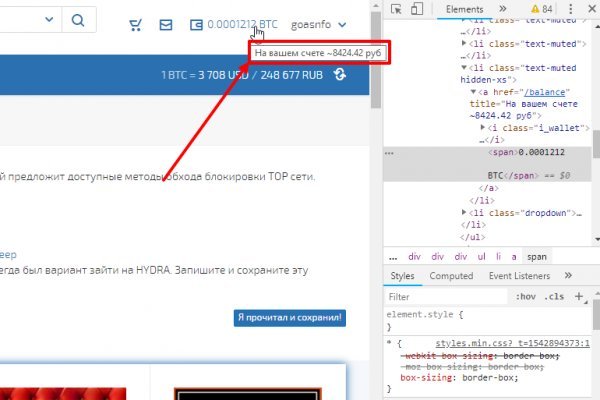Activate the DevTools inspect element picker

396,9
